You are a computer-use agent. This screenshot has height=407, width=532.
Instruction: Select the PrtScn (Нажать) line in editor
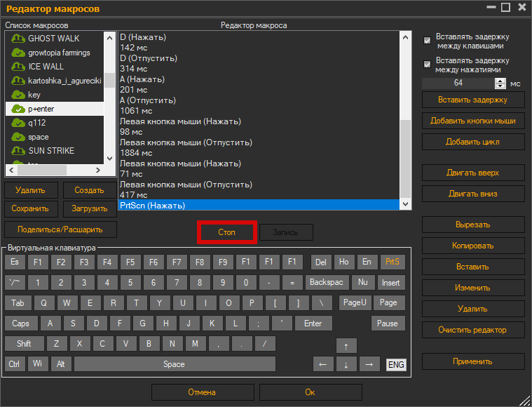tap(259, 205)
